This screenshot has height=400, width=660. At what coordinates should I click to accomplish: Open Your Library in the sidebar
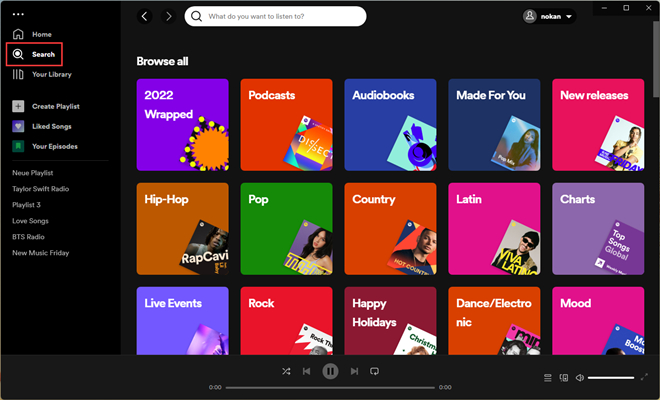42,74
